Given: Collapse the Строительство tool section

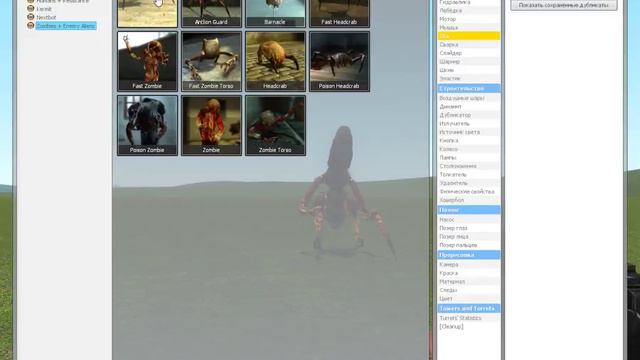Looking at the screenshot, I should (x=469, y=88).
